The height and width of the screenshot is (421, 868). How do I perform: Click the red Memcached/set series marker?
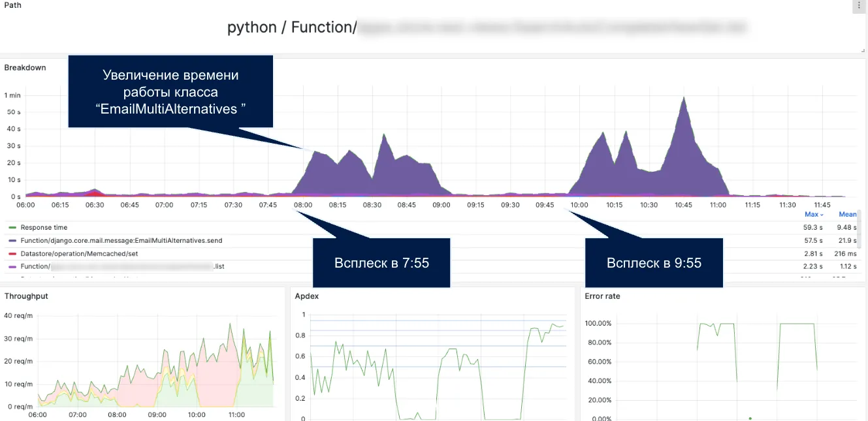12,254
